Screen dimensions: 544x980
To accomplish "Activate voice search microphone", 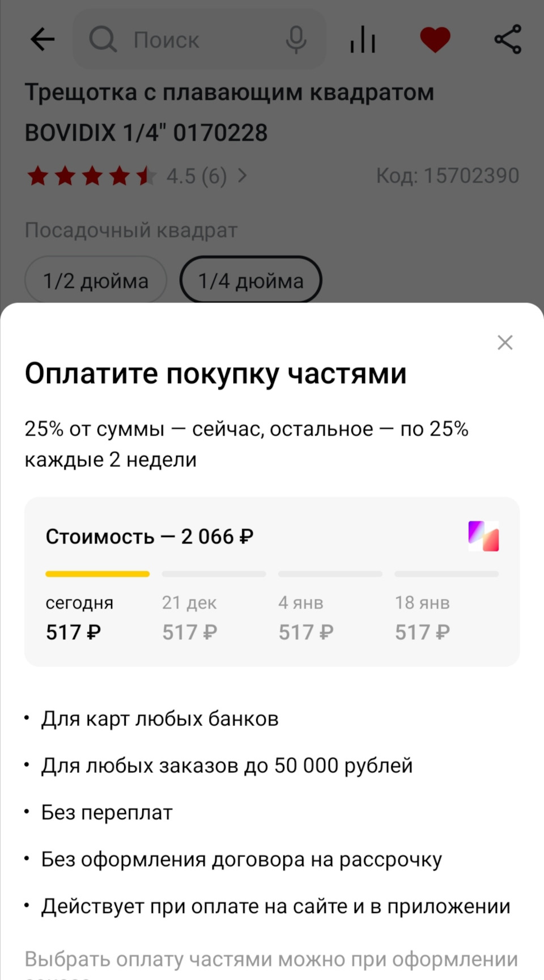I will pyautogui.click(x=296, y=40).
